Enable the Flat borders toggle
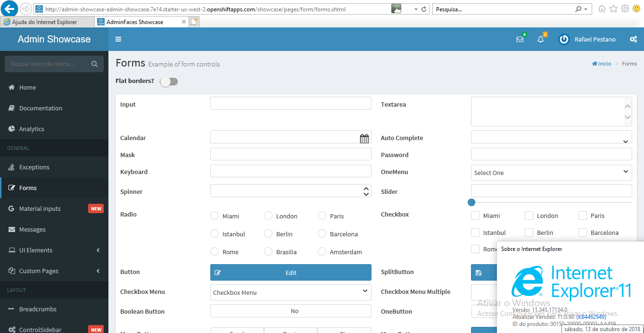The image size is (644, 333). 168,81
